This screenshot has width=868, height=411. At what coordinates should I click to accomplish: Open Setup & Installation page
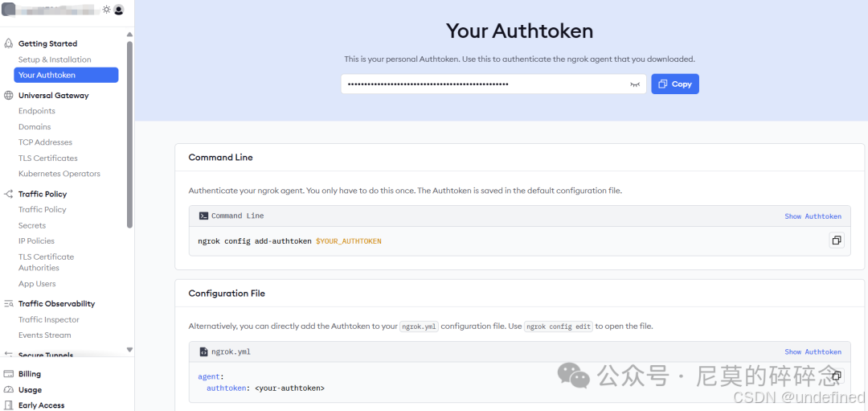coord(55,60)
